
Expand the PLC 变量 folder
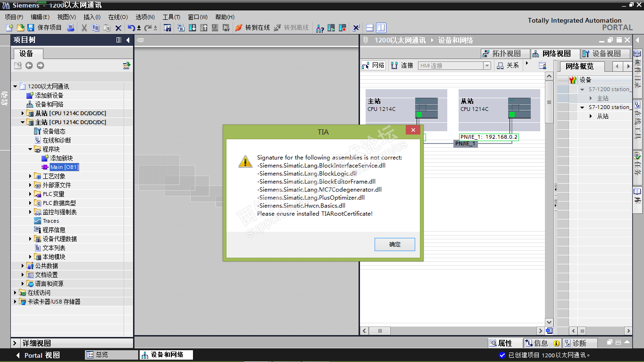pyautogui.click(x=30, y=194)
